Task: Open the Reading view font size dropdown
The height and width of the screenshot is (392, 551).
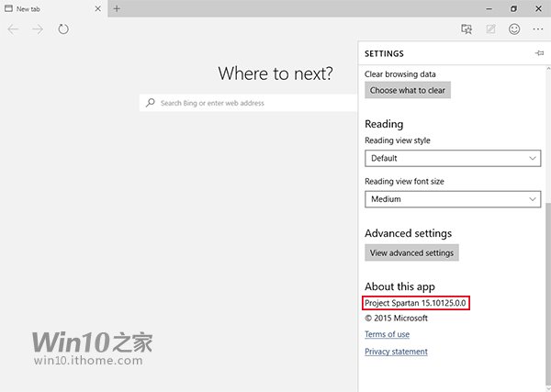Action: (x=452, y=198)
